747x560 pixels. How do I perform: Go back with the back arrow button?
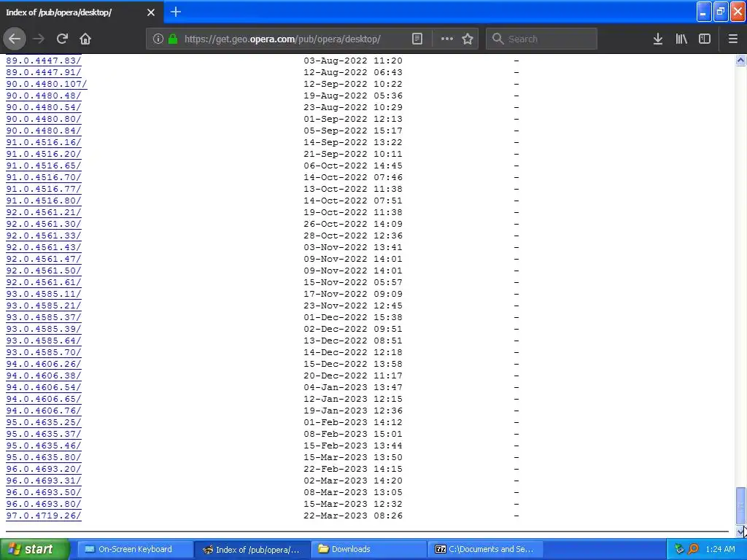click(15, 39)
